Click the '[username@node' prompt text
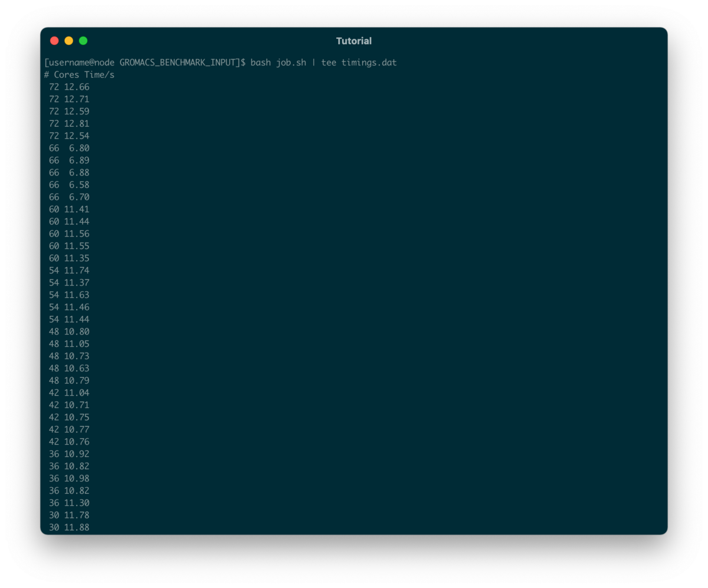Screen dimensions: 708x588 79,63
